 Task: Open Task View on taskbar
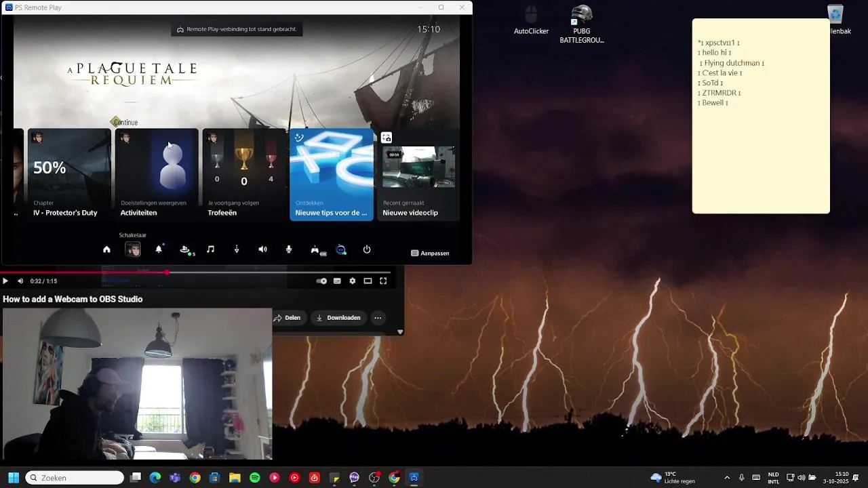click(x=136, y=478)
